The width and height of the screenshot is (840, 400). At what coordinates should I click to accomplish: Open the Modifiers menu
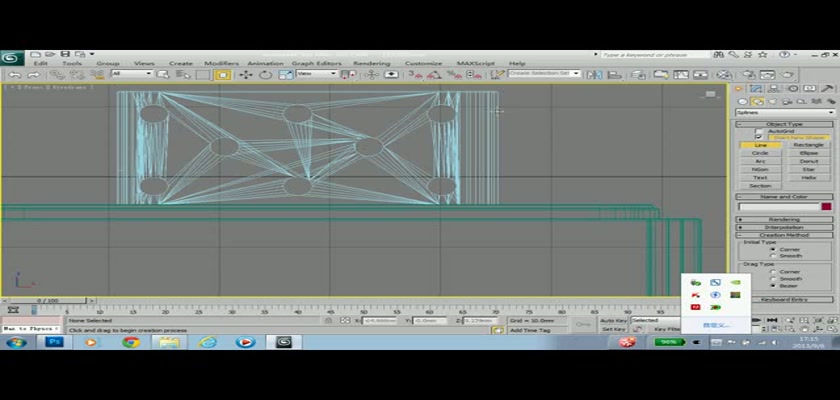pos(221,63)
